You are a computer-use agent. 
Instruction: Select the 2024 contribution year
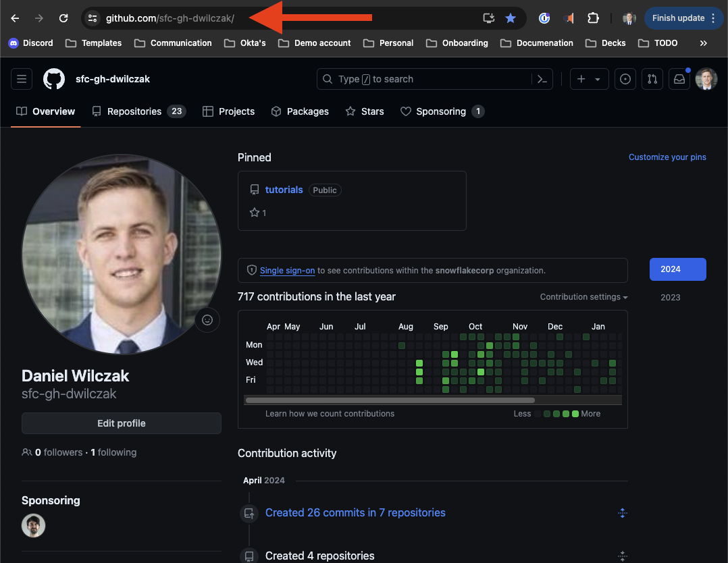coord(677,269)
